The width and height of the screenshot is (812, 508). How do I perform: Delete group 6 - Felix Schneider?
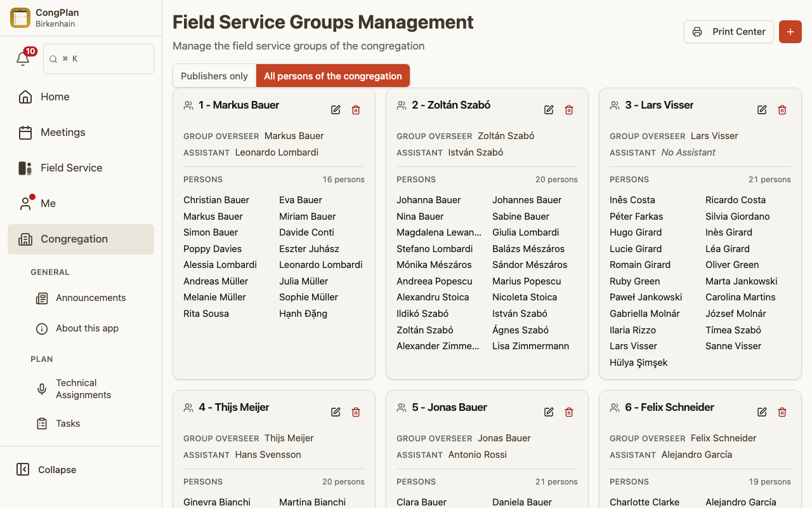click(782, 412)
